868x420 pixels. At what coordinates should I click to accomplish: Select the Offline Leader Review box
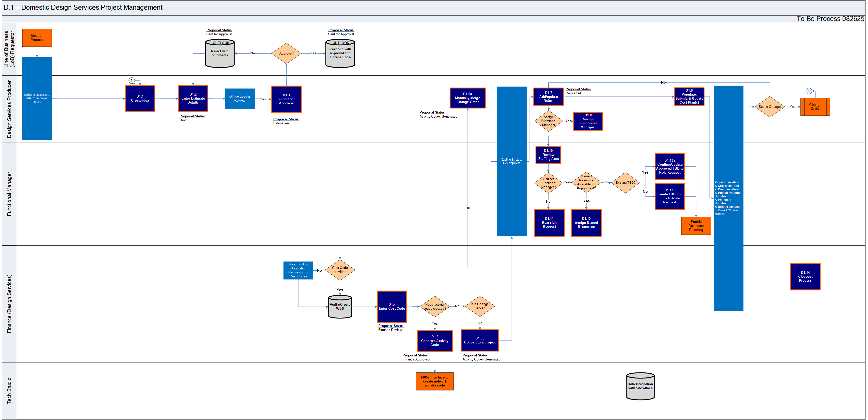240,98
